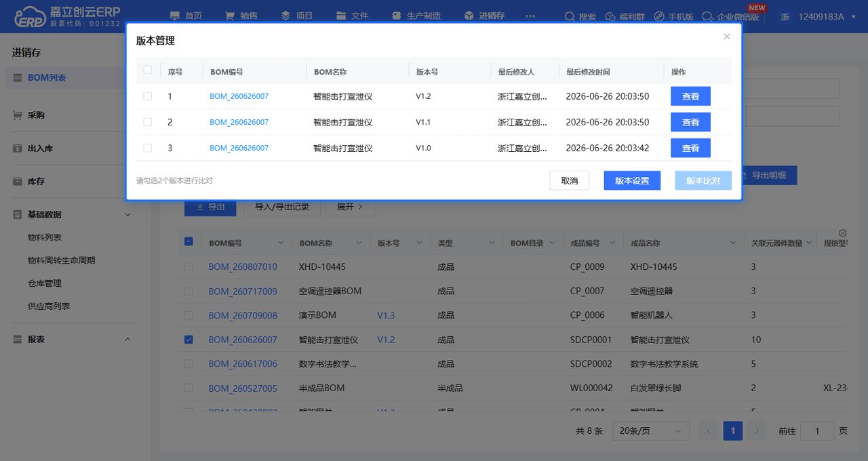The width and height of the screenshot is (868, 461).
Task: Open the BOM_260807010 link in the list
Action: tap(243, 267)
